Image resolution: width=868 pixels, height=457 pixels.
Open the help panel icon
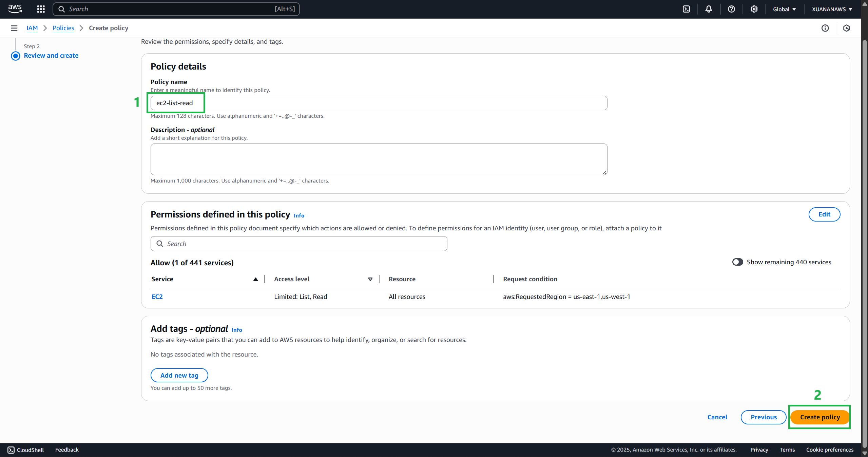[731, 9]
